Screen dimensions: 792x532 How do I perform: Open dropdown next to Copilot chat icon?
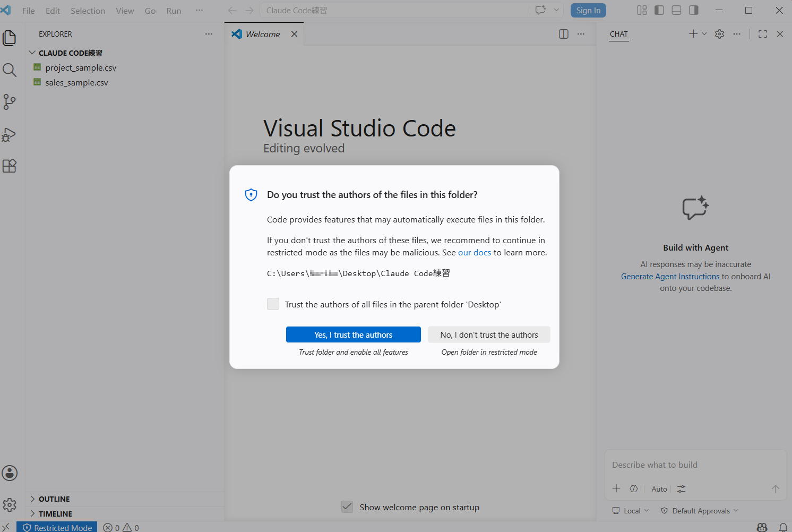tap(556, 10)
